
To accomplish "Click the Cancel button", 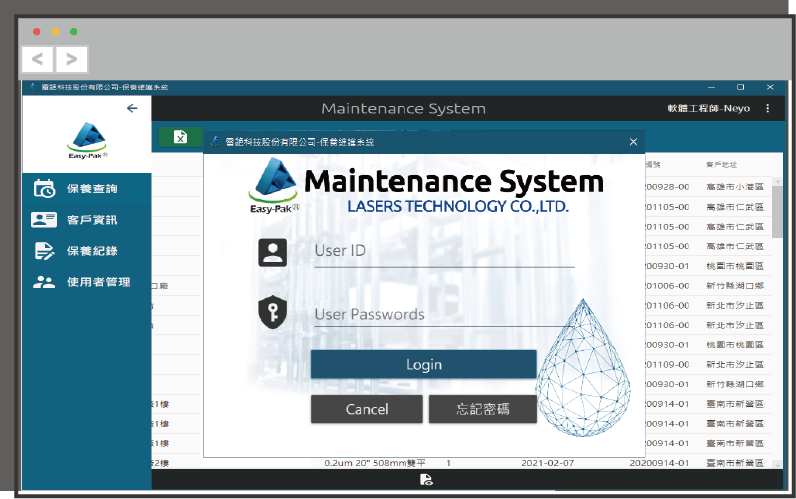I will [x=367, y=409].
